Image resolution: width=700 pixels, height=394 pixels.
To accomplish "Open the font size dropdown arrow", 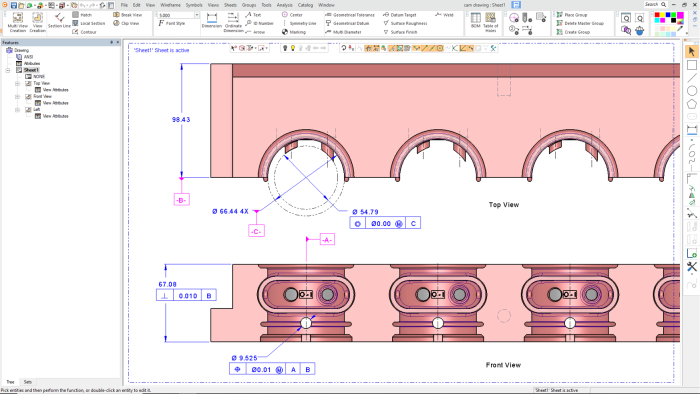I will pos(196,15).
